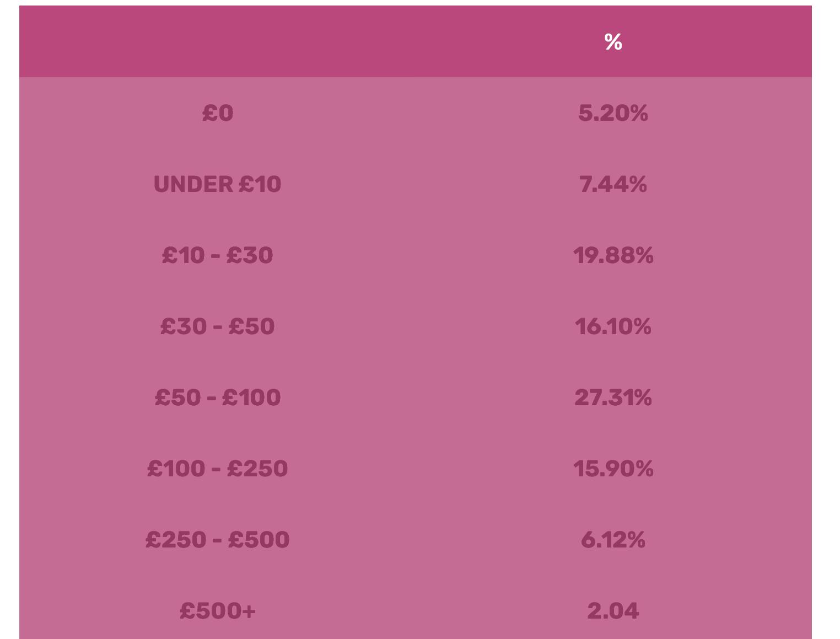Select the £30 - £50 label
This screenshot has height=639, width=840.
[x=217, y=326]
